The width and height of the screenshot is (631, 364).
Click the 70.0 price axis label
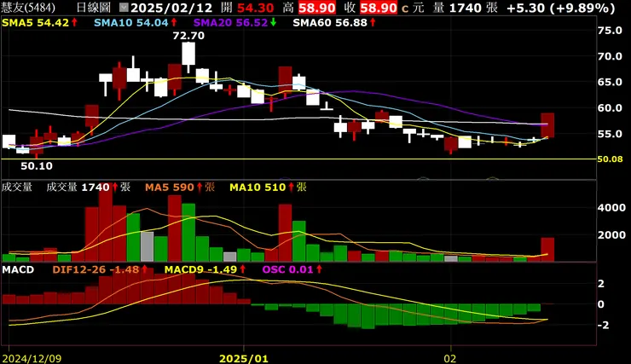tap(610, 56)
